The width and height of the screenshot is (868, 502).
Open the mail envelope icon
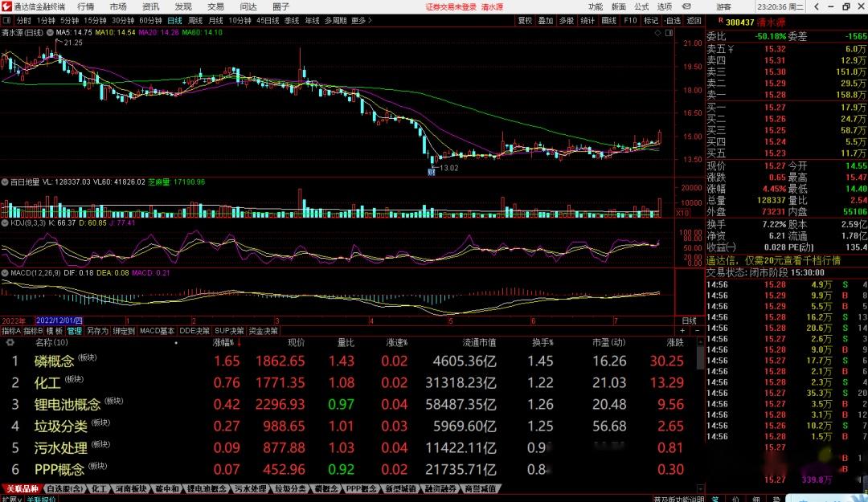click(x=686, y=6)
